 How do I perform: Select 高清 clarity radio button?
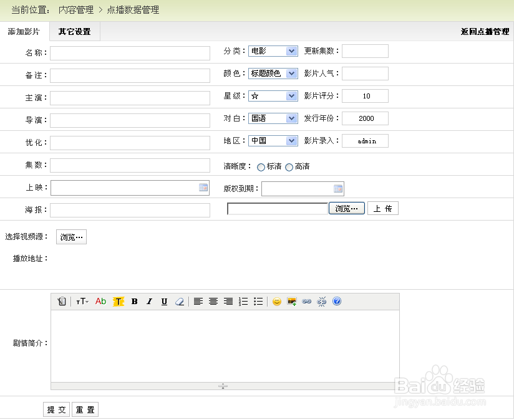click(288, 166)
